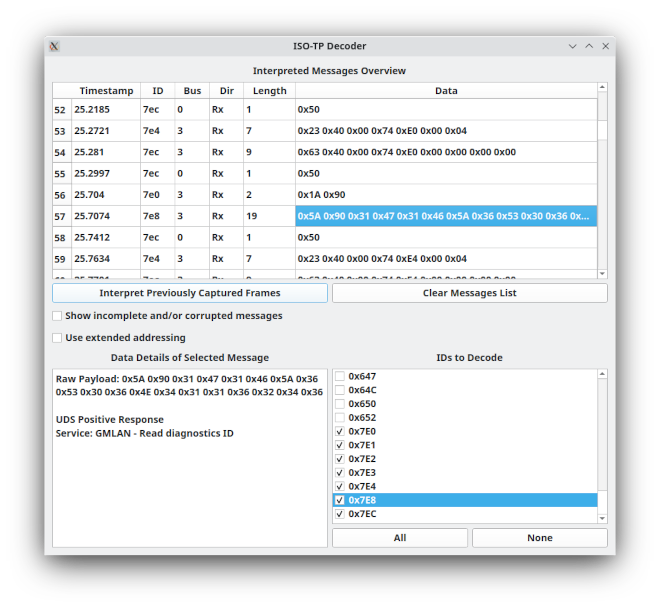Click the IDs list scroll up arrow
The height and width of the screenshot is (608, 660).
pyautogui.click(x=602, y=374)
